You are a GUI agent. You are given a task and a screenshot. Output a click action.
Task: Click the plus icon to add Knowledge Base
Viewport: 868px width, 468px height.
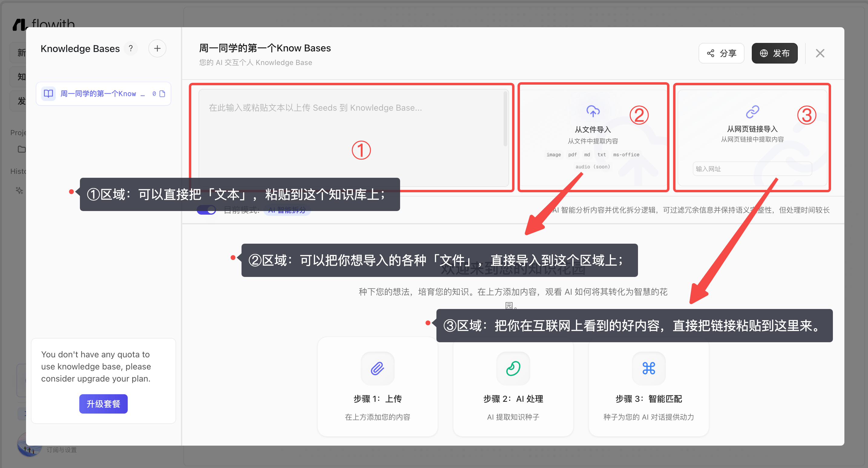[x=157, y=48]
